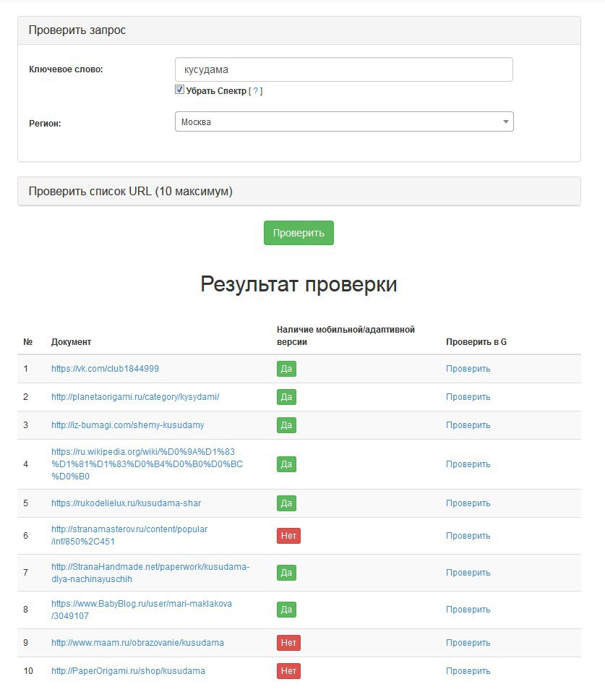The height and width of the screenshot is (700, 605).
Task: Click Проверить in G for StranaHandmade.net row
Action: (x=468, y=573)
